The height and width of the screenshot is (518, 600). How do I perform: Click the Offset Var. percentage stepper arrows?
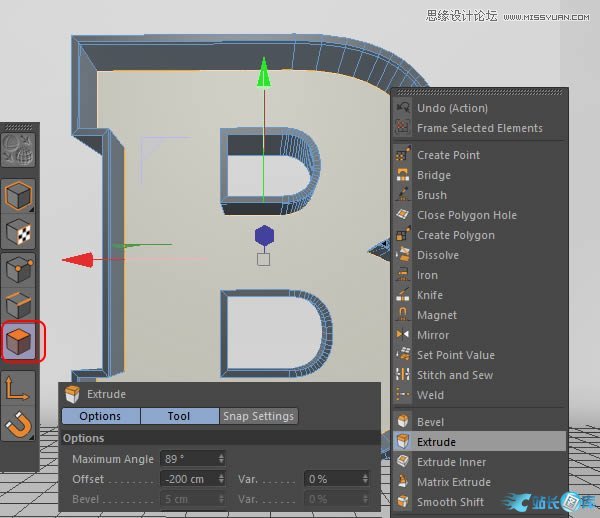(364, 479)
